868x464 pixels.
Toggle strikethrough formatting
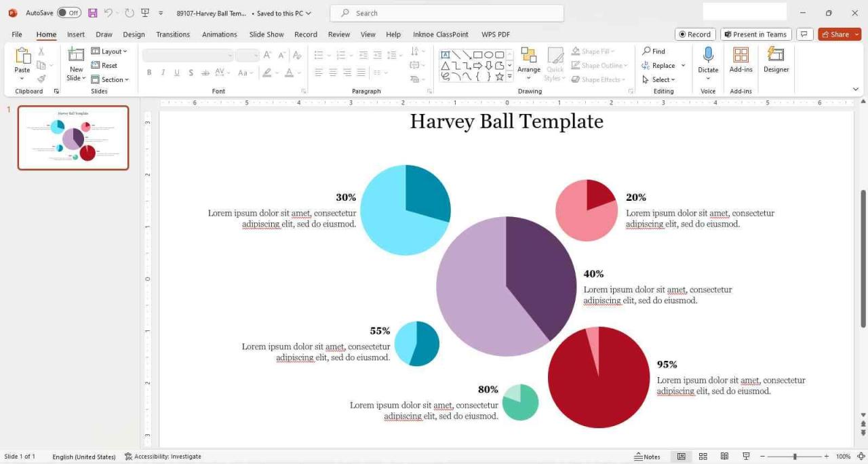(x=191, y=73)
